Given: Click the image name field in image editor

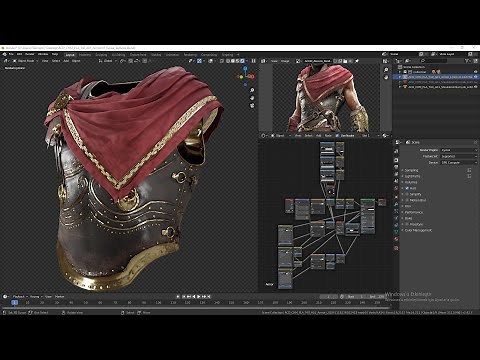Looking at the screenshot, I should tap(317, 61).
